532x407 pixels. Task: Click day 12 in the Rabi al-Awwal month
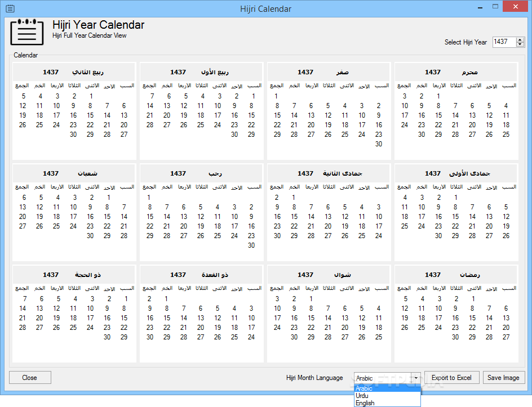click(184, 106)
